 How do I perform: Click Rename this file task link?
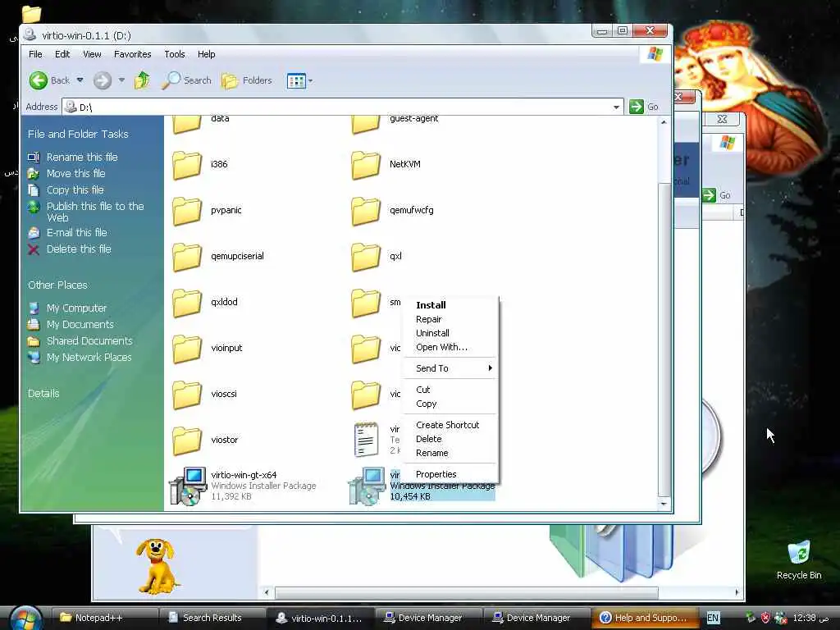click(x=82, y=157)
